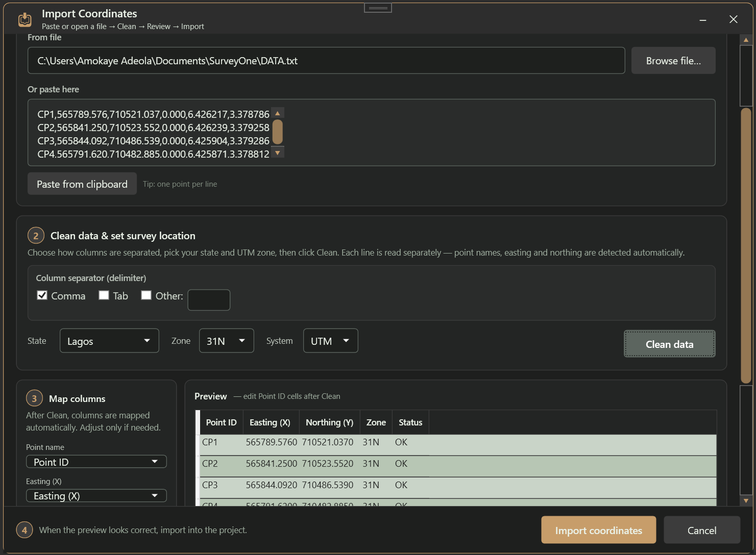Click the Other delimiter text field
The image size is (756, 555).
tap(209, 300)
